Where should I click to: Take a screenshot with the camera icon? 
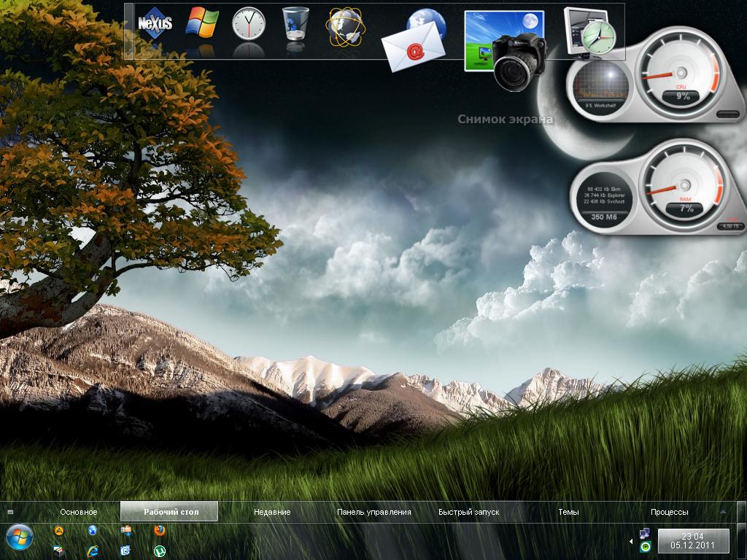[505, 50]
